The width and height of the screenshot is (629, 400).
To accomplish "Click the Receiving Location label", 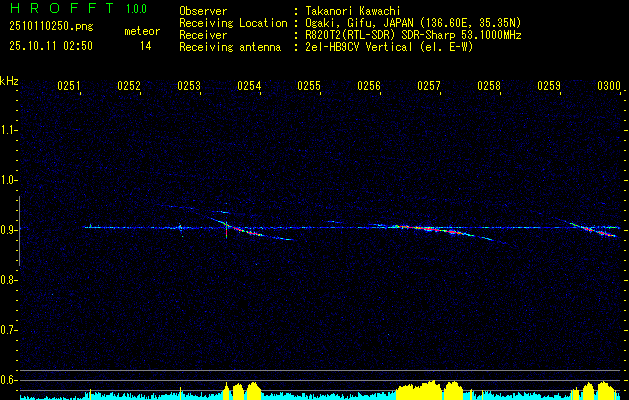I will point(233,23).
